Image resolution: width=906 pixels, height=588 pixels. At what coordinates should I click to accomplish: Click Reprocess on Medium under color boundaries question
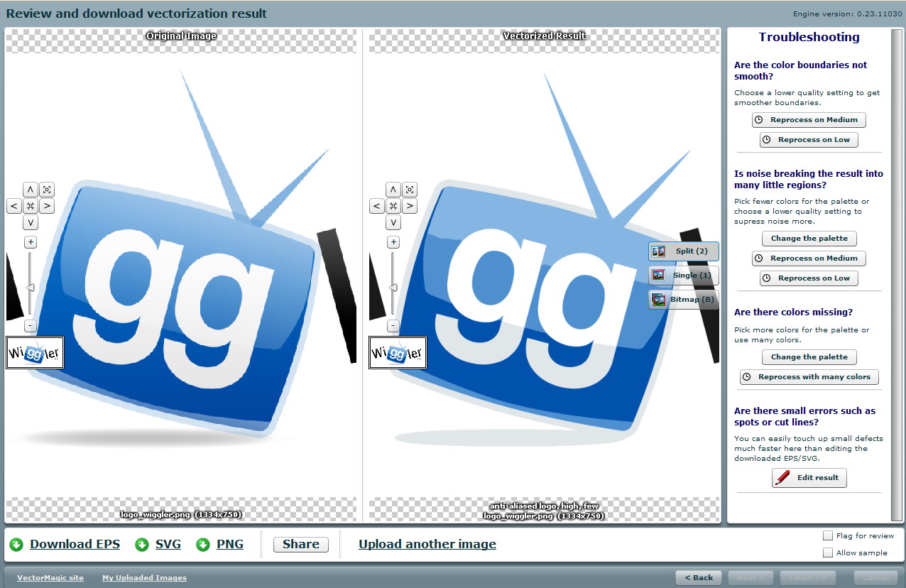pos(809,120)
